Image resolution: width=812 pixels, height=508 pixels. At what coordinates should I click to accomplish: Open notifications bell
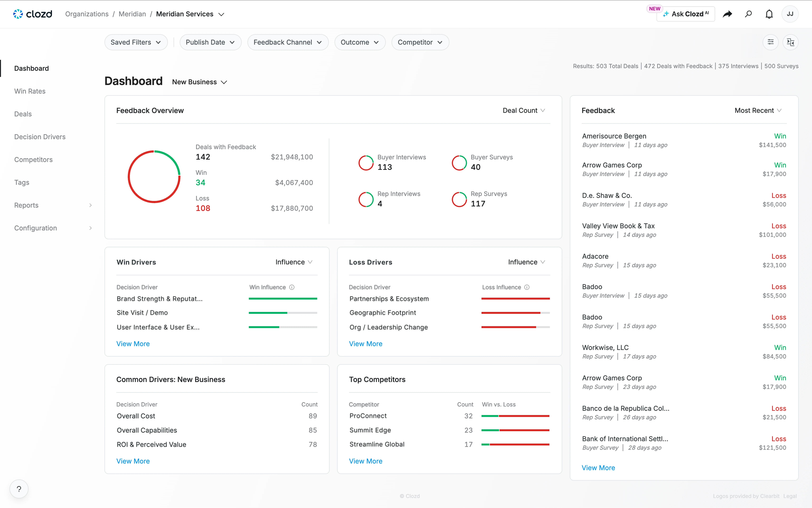coord(769,14)
